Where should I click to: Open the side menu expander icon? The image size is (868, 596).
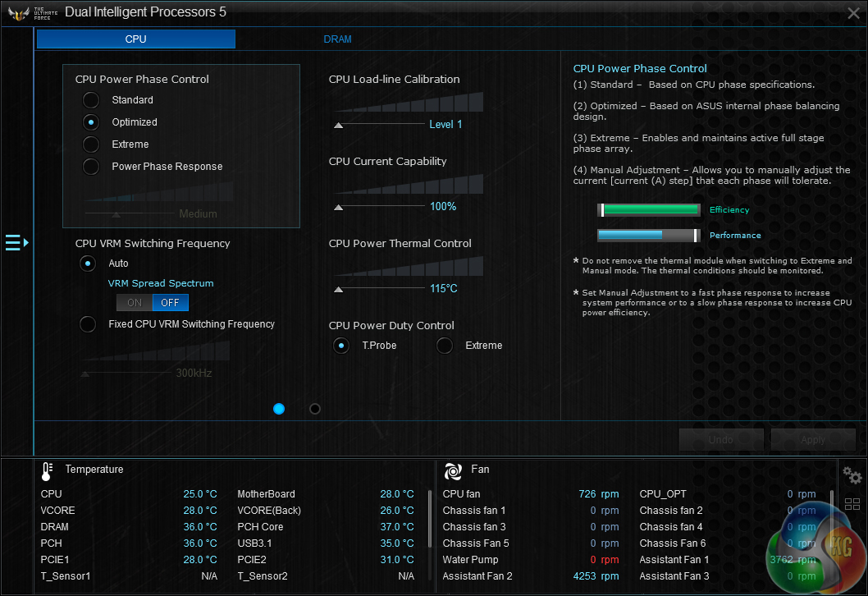coord(16,242)
